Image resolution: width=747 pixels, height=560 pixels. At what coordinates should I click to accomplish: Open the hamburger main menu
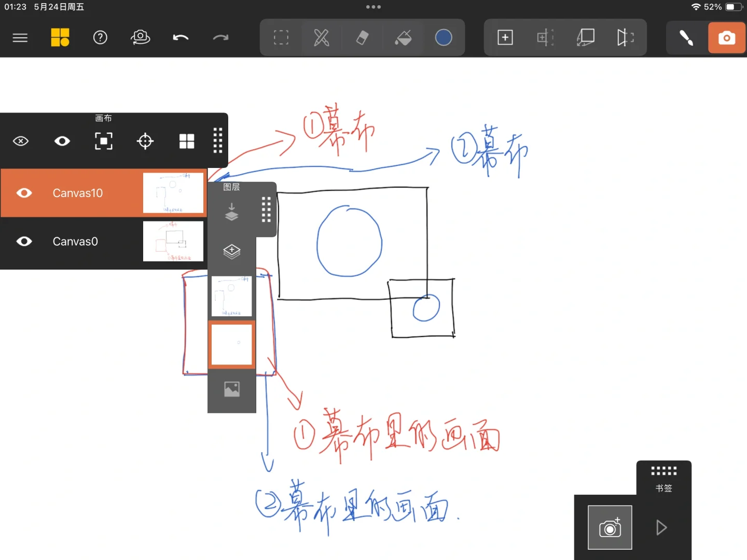(x=20, y=38)
